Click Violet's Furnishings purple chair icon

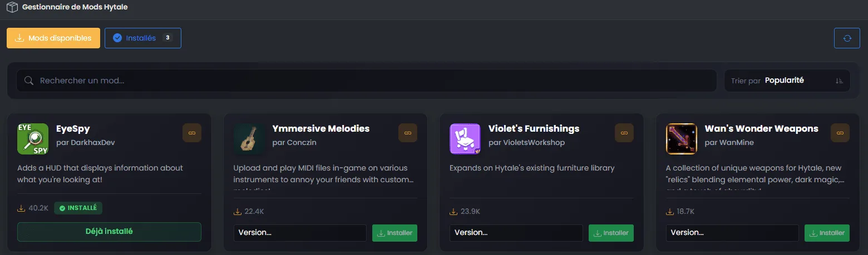tap(465, 139)
